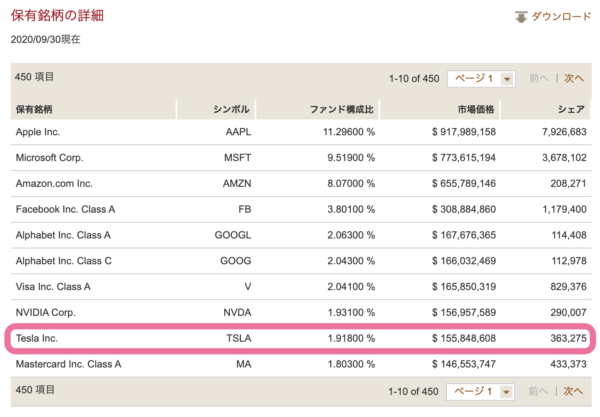Click the MSFT symbol cell
This screenshot has height=417, width=600.
pos(237,158)
